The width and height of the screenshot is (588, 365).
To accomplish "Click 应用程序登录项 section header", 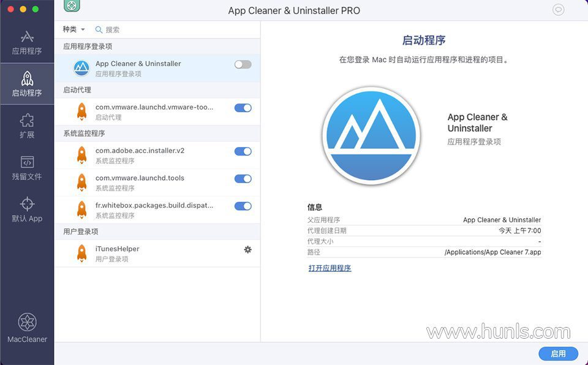I will (88, 47).
